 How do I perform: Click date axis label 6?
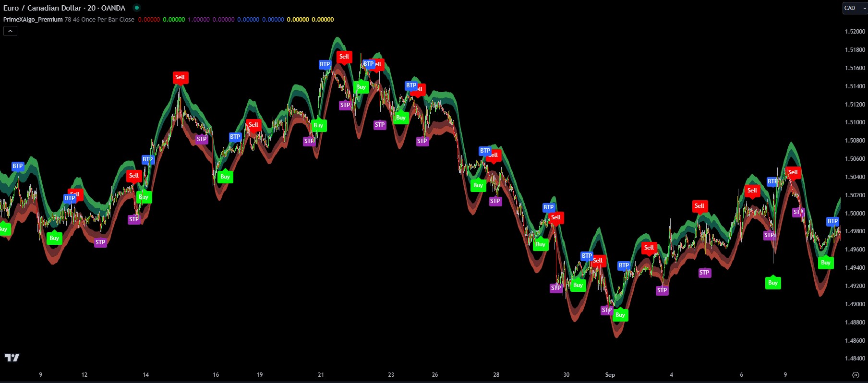[x=742, y=375]
